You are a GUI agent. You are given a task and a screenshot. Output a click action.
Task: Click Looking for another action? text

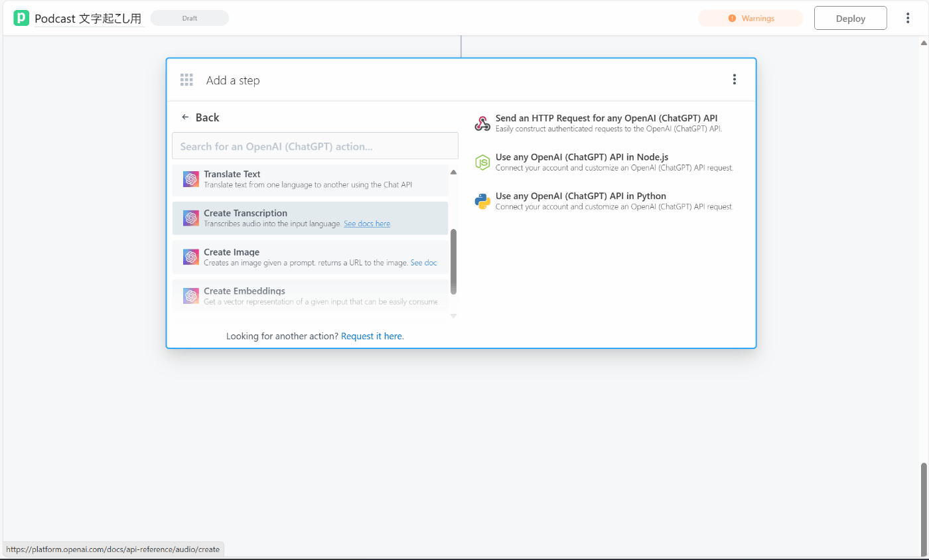(282, 336)
